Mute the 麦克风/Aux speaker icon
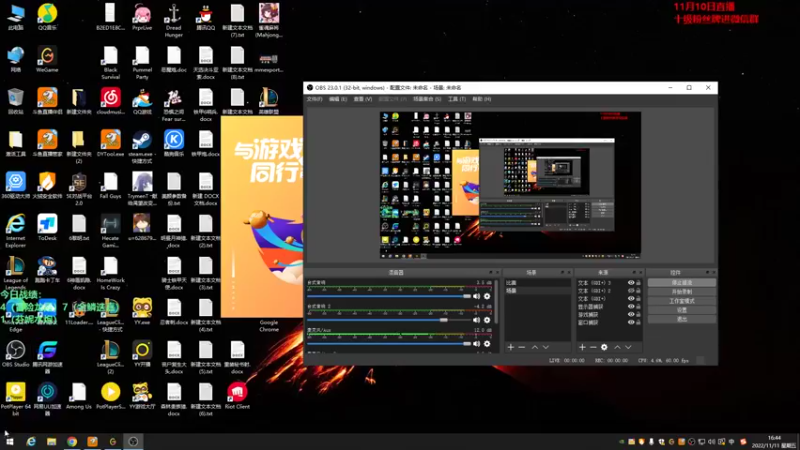This screenshot has height=450, width=800. click(x=477, y=344)
